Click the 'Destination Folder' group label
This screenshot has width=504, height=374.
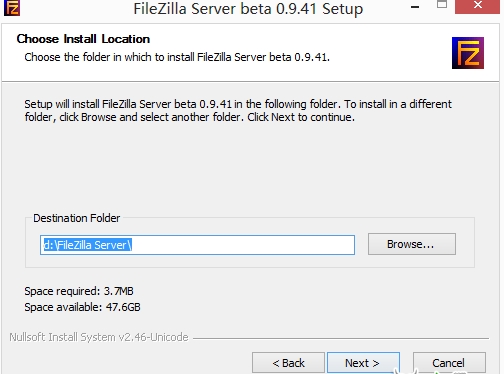[76, 218]
